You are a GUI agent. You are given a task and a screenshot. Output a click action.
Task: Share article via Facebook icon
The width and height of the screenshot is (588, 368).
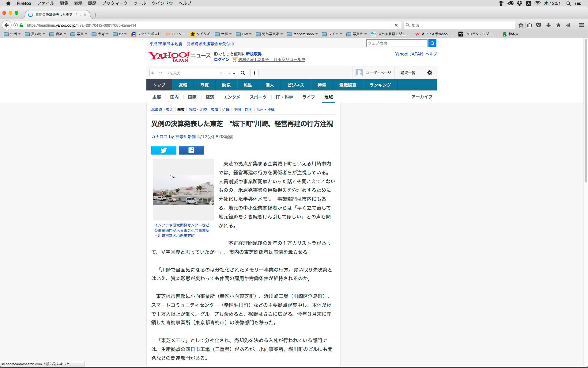(191, 150)
